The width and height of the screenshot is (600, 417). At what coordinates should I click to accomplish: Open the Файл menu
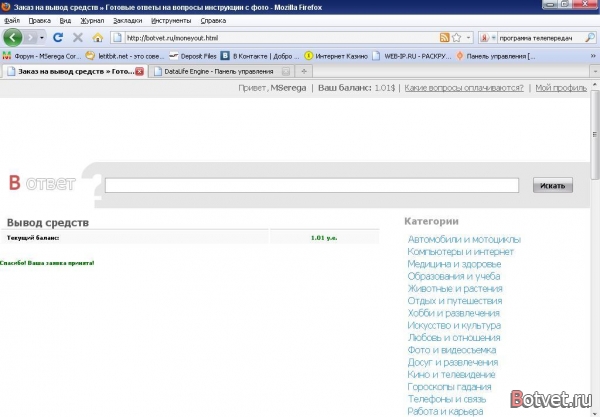[x=12, y=21]
